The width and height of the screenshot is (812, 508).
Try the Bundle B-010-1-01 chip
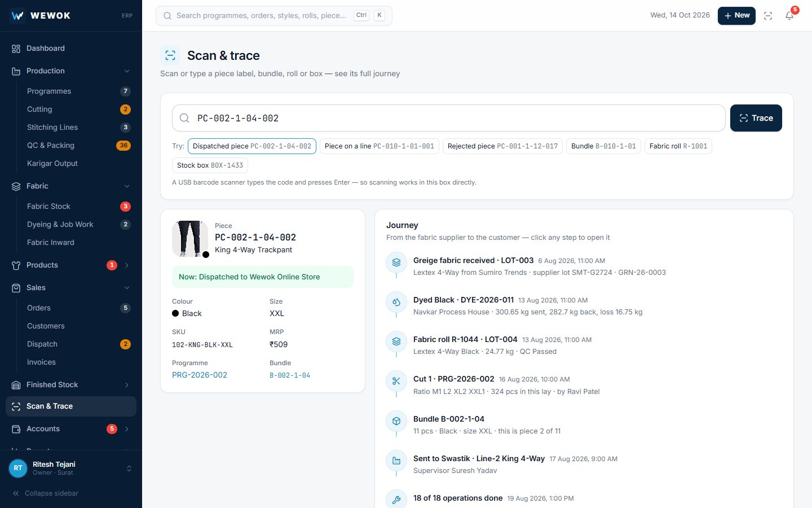tap(603, 146)
